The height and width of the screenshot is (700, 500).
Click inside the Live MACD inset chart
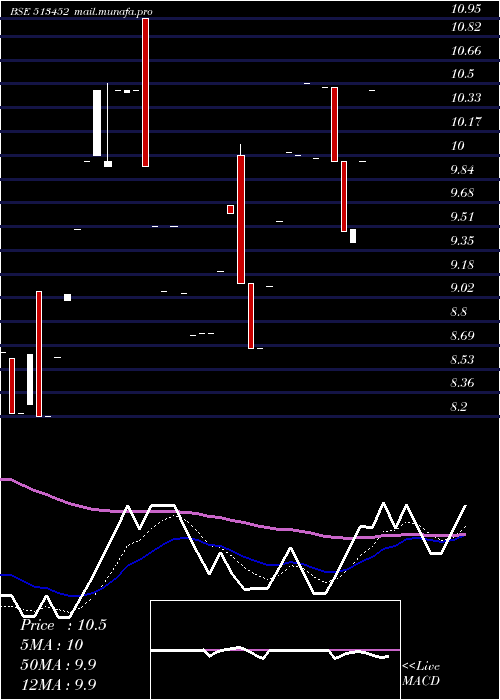275,650
